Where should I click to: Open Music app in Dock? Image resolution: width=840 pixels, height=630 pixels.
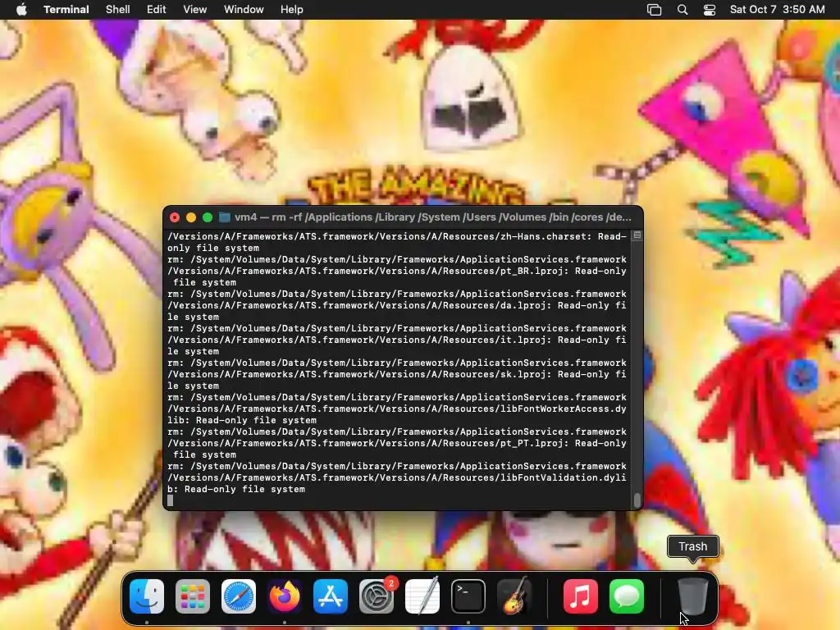tap(581, 596)
